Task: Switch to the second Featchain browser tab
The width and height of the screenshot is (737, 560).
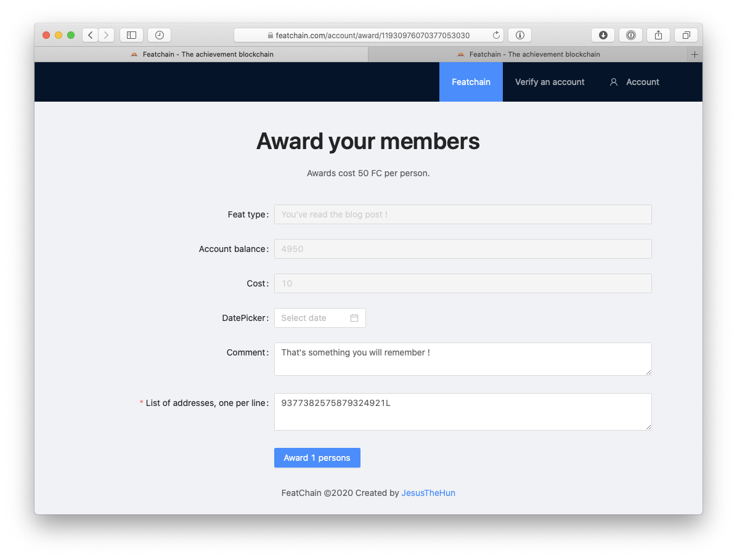Action: tap(528, 54)
